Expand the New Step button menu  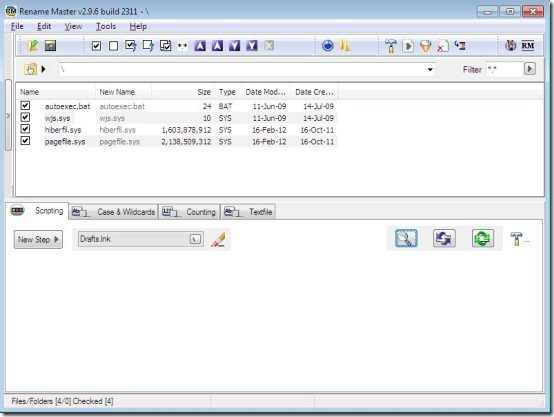point(39,240)
